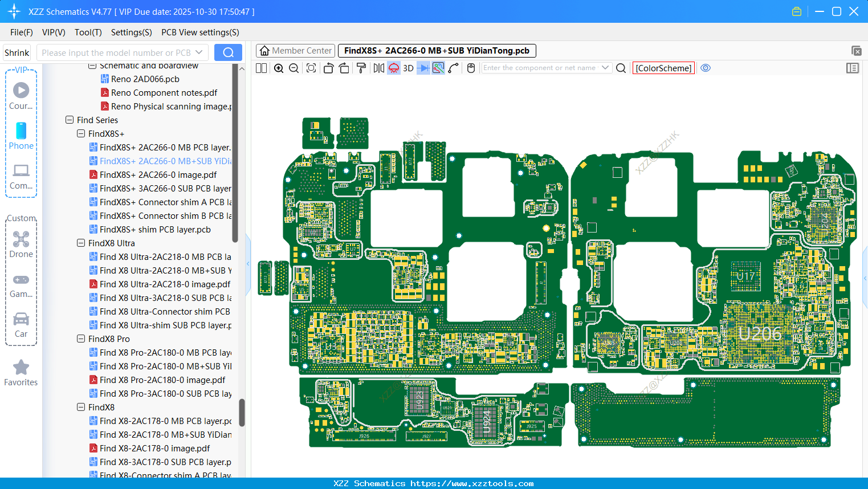Open the PCB View settings menu

click(x=199, y=32)
